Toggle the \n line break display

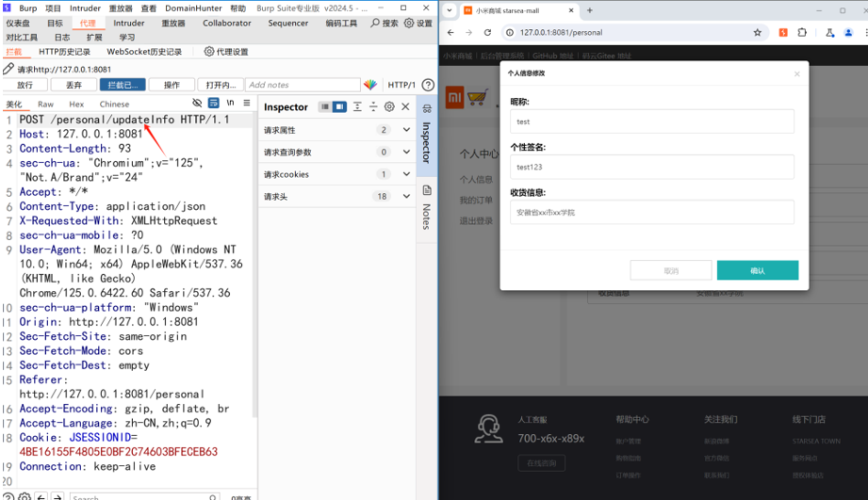coord(230,104)
